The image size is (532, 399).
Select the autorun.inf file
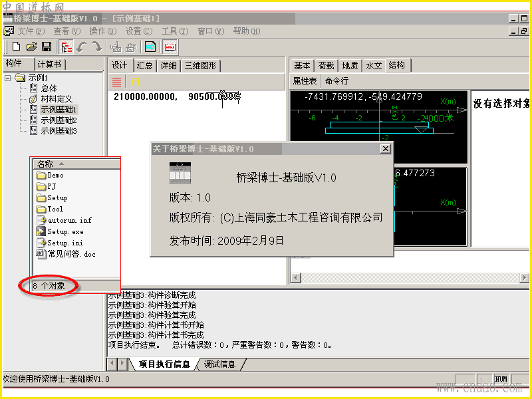point(64,220)
